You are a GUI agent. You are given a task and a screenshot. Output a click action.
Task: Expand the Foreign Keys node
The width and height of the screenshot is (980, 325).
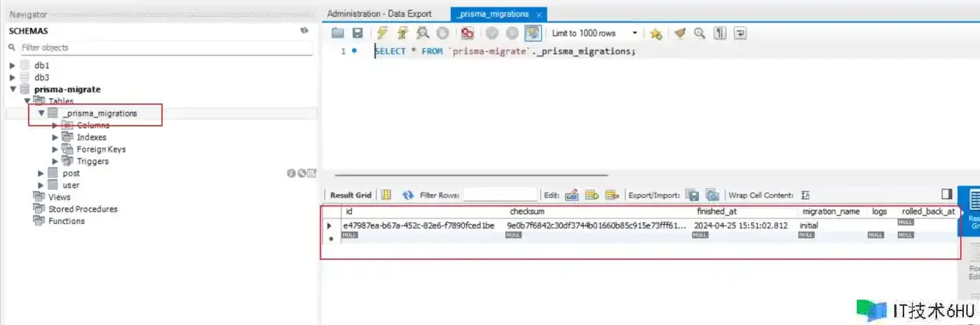55,149
